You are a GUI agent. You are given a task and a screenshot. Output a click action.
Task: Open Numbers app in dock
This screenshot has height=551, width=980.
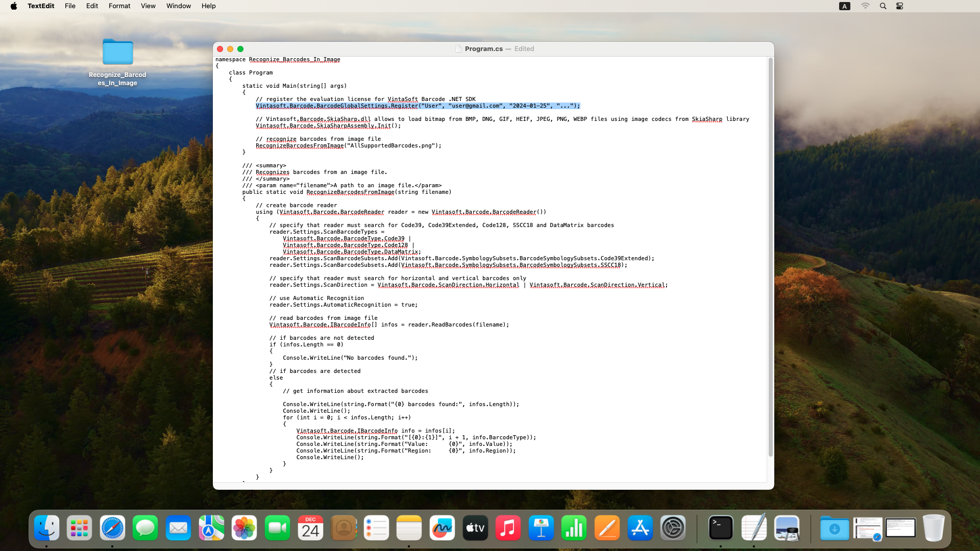[x=574, y=528]
